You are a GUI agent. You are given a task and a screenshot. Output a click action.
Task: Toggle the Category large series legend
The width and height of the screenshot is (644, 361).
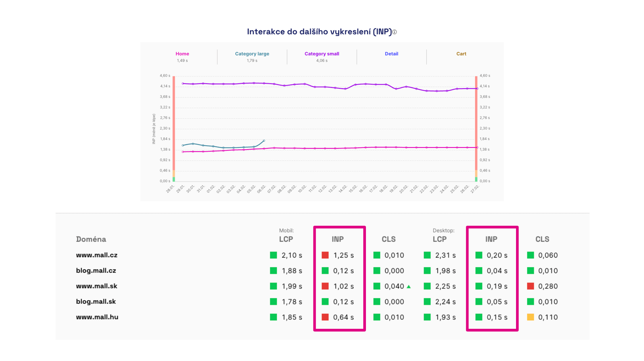[x=252, y=54]
